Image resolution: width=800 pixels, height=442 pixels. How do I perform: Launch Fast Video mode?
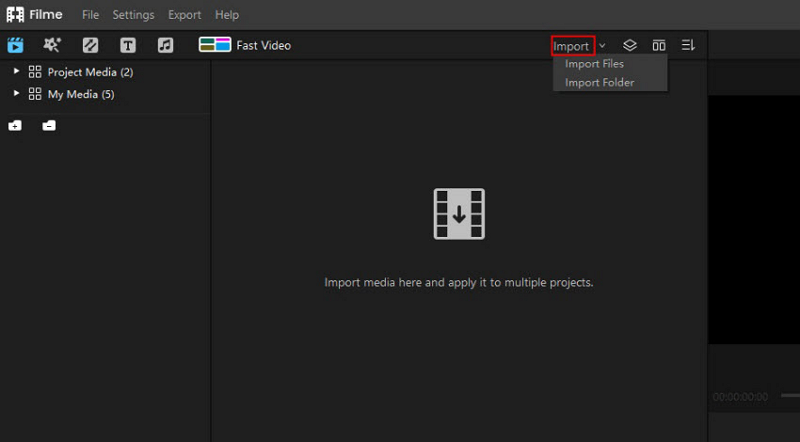(263, 45)
